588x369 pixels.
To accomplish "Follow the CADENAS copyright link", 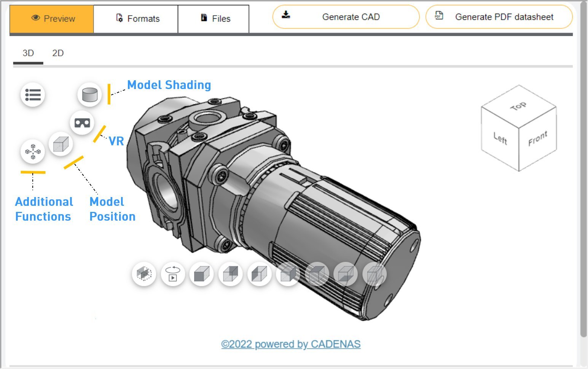I will click(x=291, y=344).
